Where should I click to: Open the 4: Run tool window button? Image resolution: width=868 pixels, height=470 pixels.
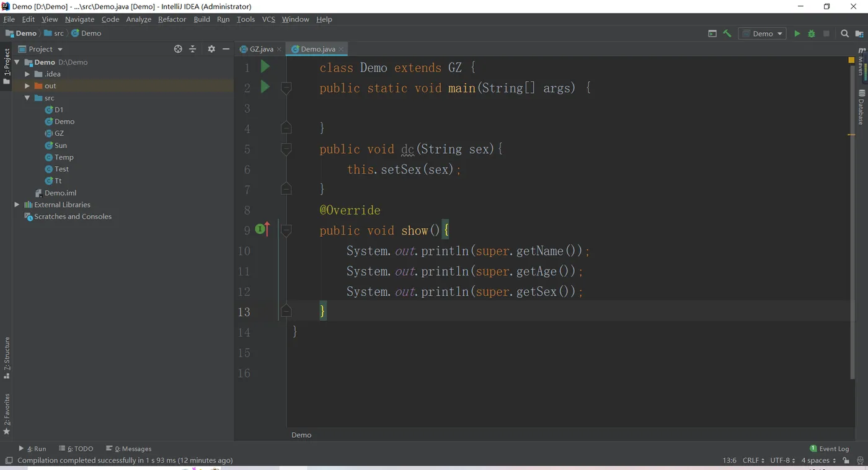coord(32,448)
